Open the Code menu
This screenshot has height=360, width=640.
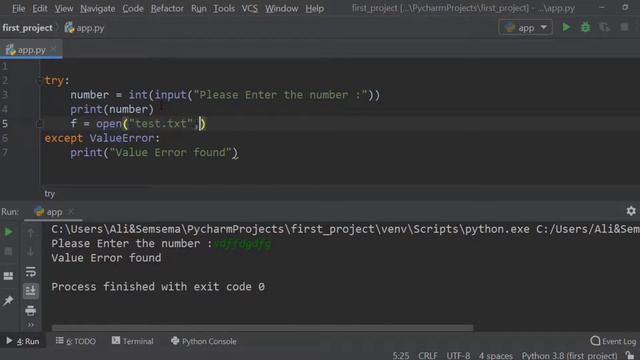pyautogui.click(x=133, y=8)
